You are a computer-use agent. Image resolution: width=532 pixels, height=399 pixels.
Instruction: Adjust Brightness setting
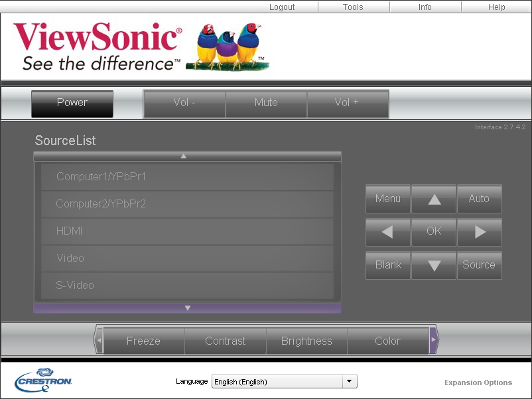point(306,341)
